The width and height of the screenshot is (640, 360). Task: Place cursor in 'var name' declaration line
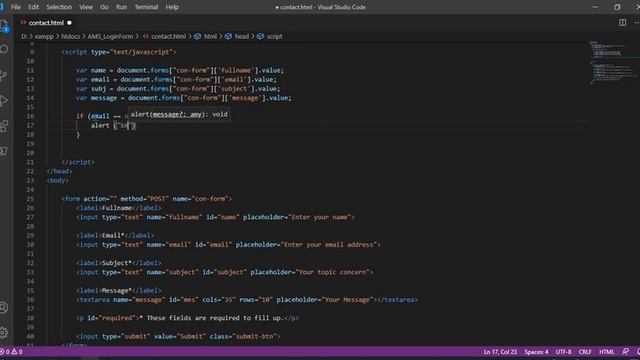(180, 70)
